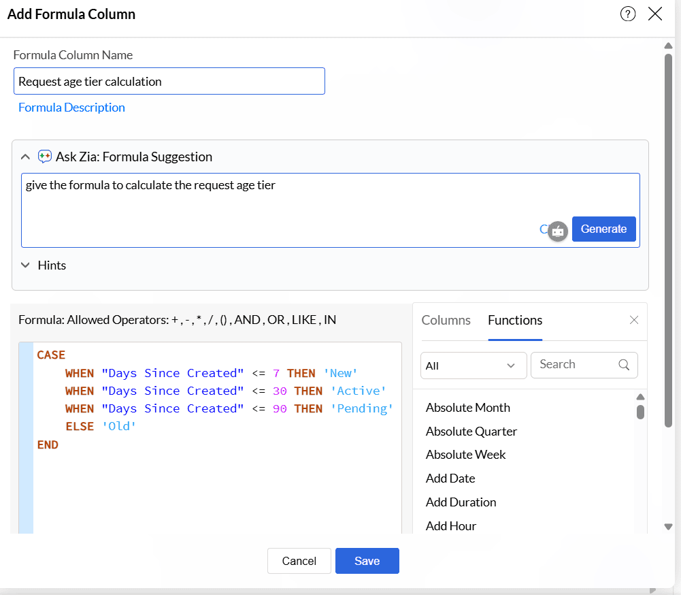Pick the Add Duration function
The width and height of the screenshot is (681, 616).
461,502
